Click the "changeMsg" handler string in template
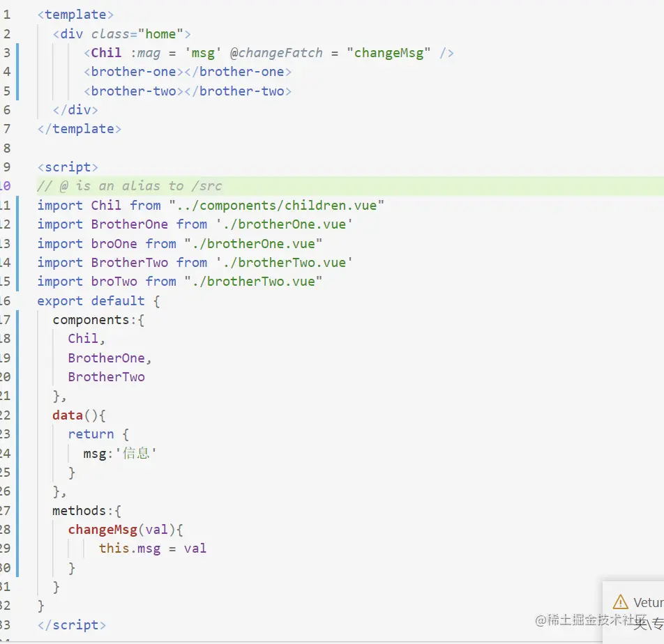The image size is (664, 644). [x=388, y=53]
